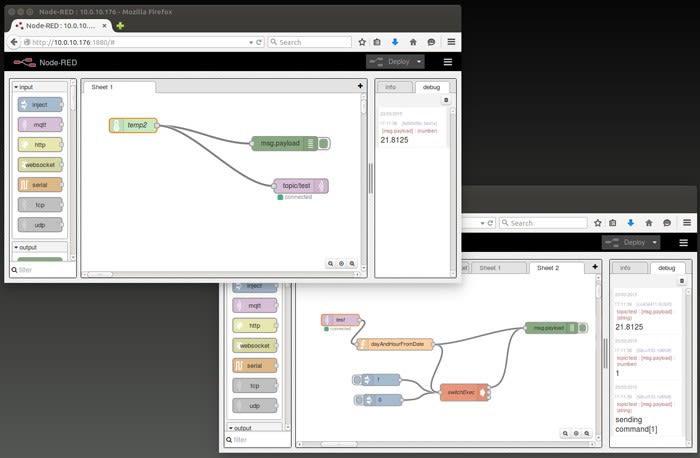Add new sheet with plus in front window
The width and height of the screenshot is (700, 458).
click(x=360, y=86)
